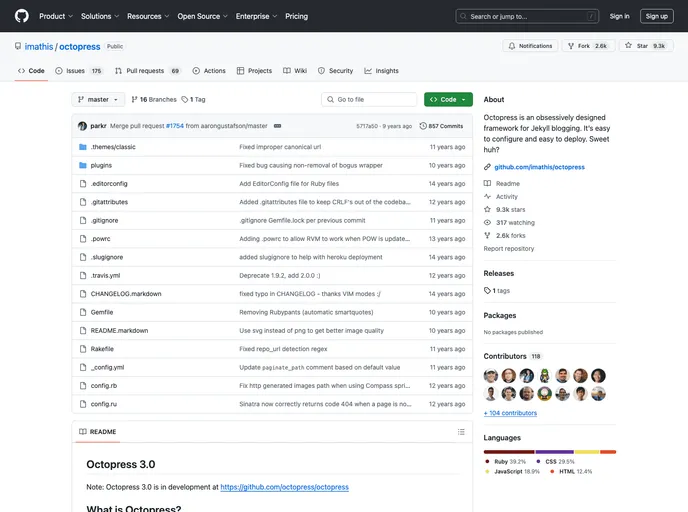
Task: Click the commit history clock icon
Action: (x=423, y=126)
